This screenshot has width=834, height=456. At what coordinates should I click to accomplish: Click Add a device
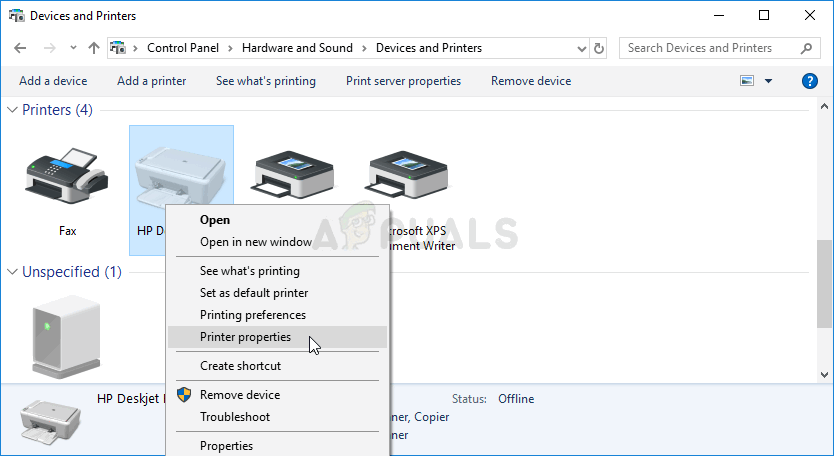pos(53,81)
